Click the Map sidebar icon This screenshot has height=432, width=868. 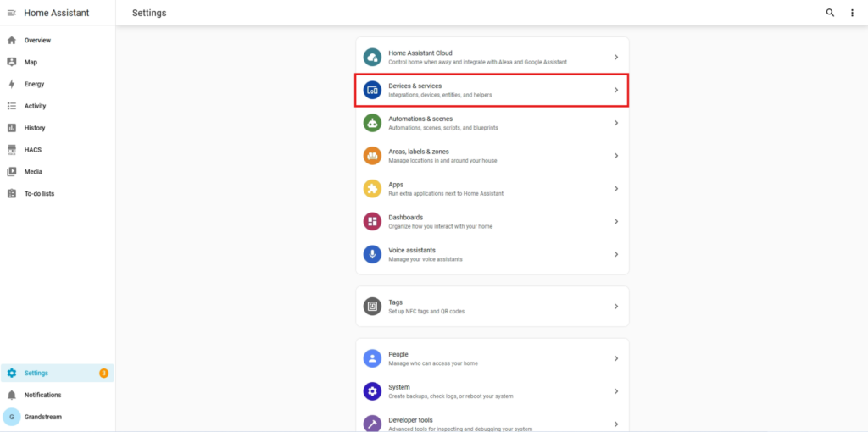12,62
